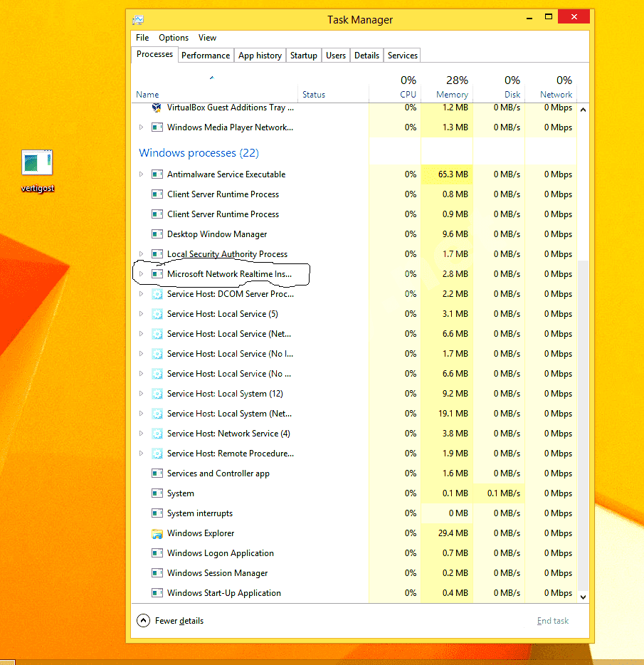
Task: Click the Antimalware Service Executable icon
Action: tap(157, 174)
